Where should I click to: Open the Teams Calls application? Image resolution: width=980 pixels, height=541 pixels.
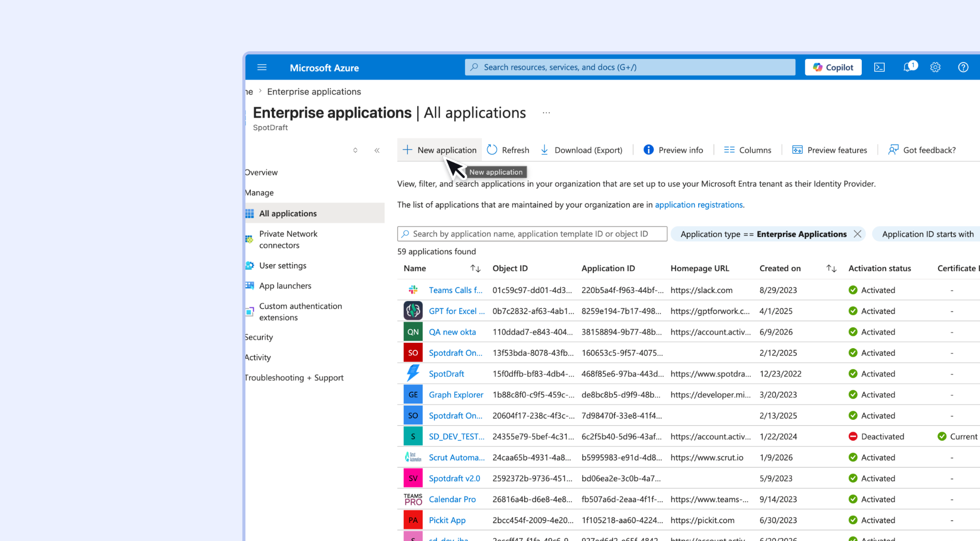(x=456, y=290)
